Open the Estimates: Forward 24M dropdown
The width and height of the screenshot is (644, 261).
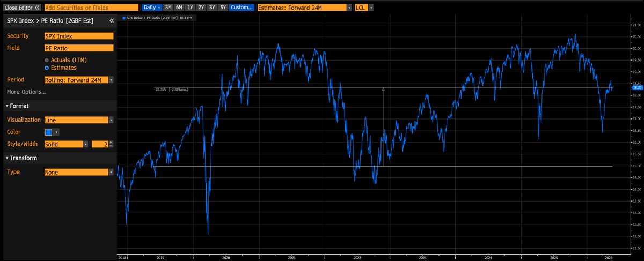pos(305,8)
